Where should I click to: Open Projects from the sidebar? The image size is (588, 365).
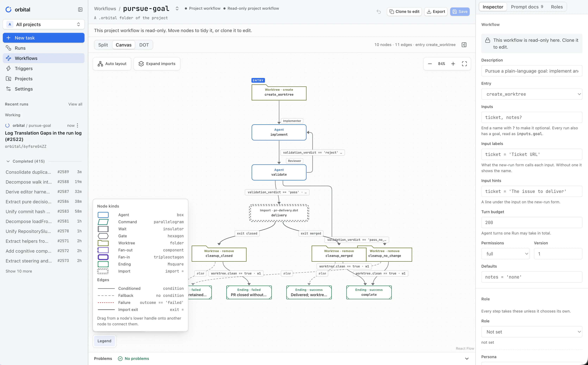coord(44,79)
